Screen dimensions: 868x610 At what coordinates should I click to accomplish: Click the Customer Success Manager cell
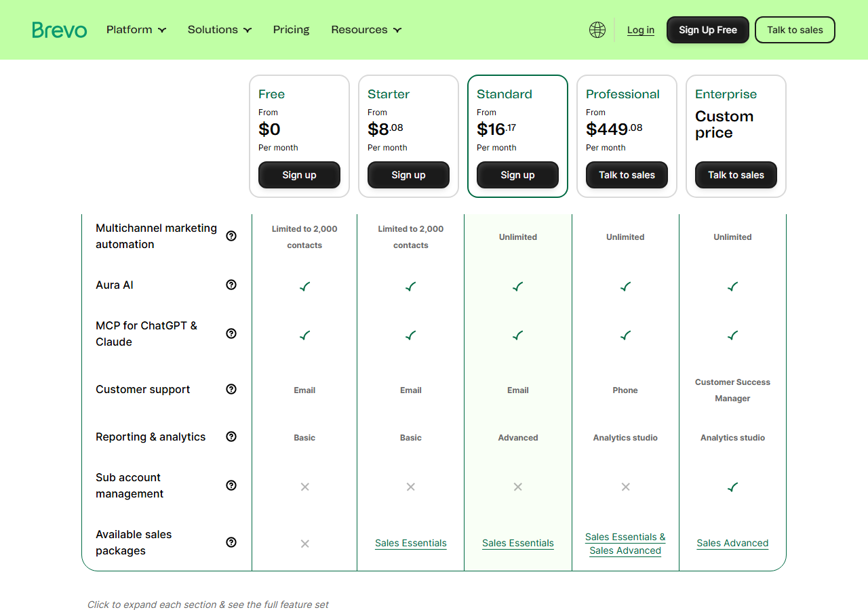(x=732, y=390)
